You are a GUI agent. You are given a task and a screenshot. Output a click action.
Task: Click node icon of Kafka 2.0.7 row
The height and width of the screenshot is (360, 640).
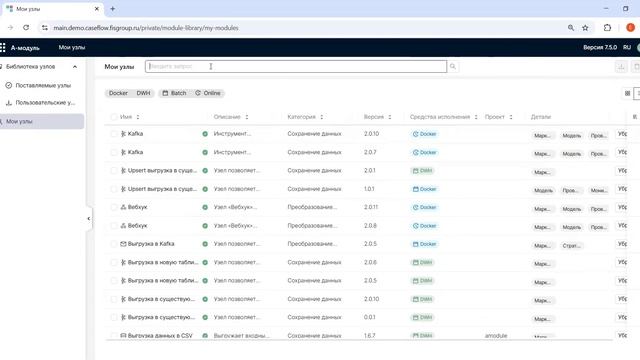coord(123,152)
